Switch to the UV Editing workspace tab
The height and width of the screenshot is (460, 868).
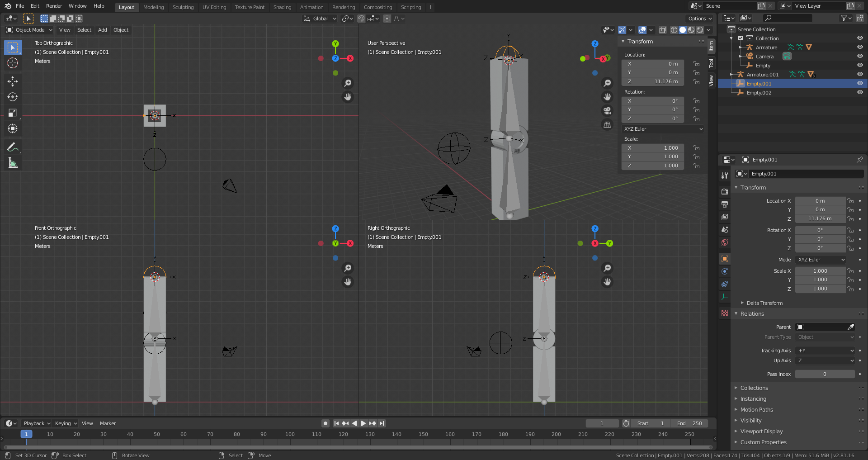(x=214, y=7)
